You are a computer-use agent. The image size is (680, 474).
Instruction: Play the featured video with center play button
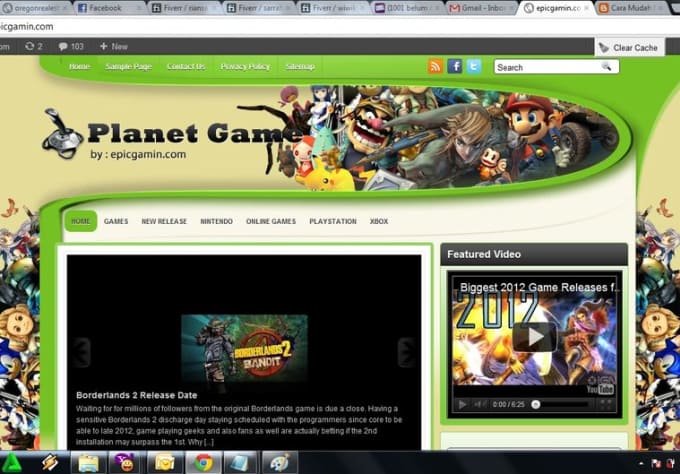pyautogui.click(x=535, y=337)
